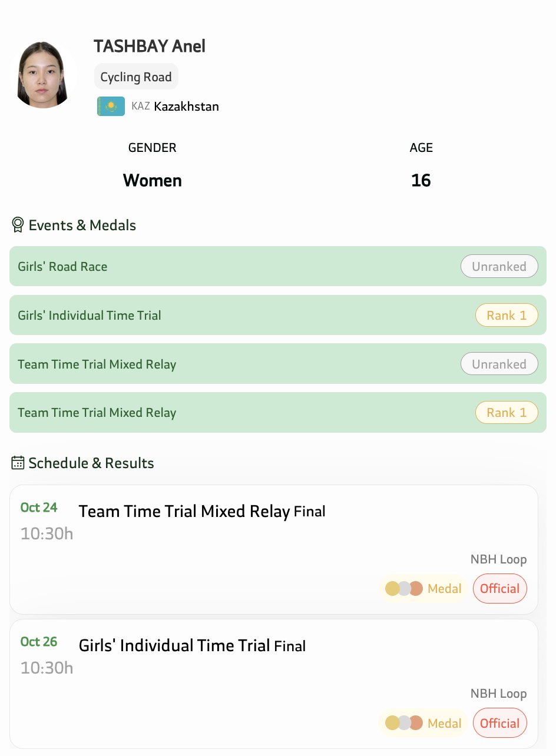Open the athlete profile photo
556x756 pixels.
[x=42, y=75]
